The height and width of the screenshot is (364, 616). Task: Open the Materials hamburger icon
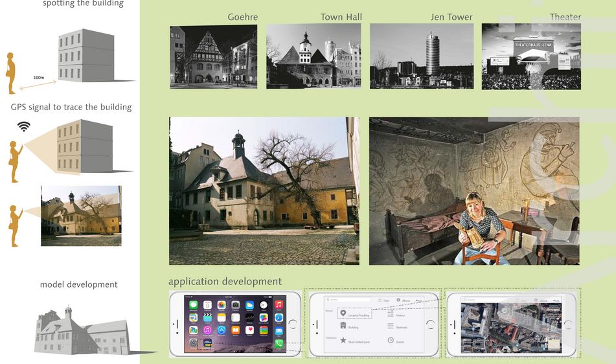(x=391, y=327)
